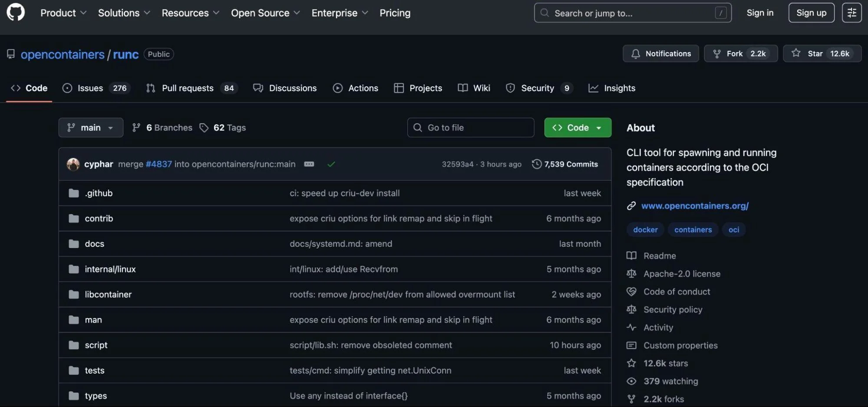Open the command palette icon next to Sign up
This screenshot has width=868, height=407.
[x=851, y=13]
